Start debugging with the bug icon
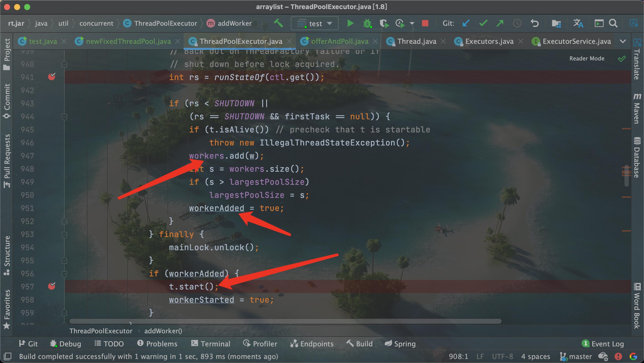 coord(367,23)
